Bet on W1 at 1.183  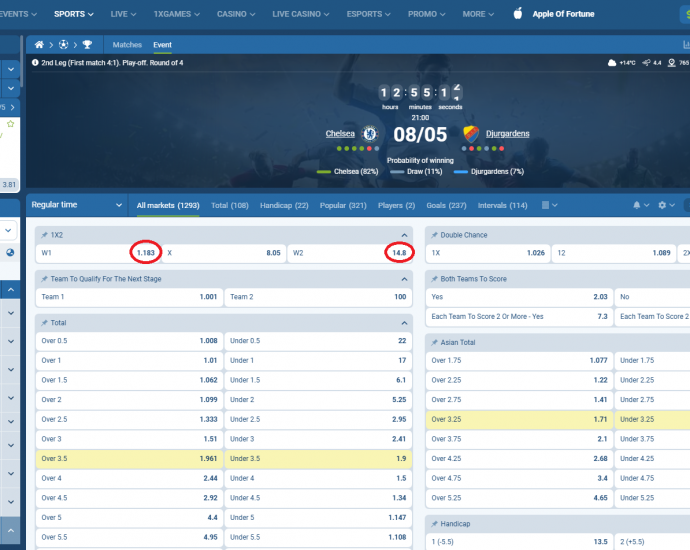(98, 253)
